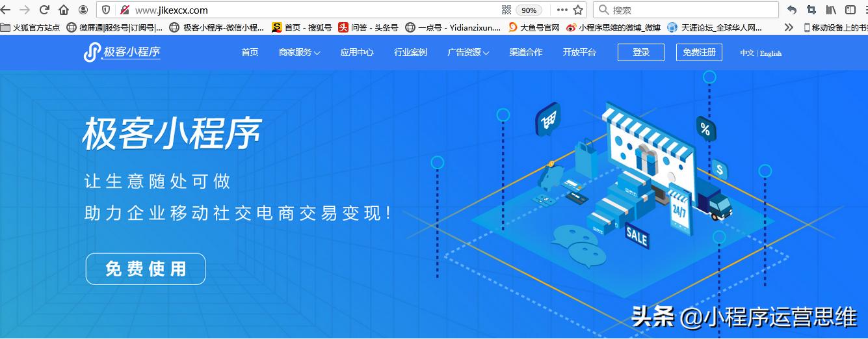Open the 渠道合作 nav item
The width and height of the screenshot is (868, 339).
tap(525, 52)
